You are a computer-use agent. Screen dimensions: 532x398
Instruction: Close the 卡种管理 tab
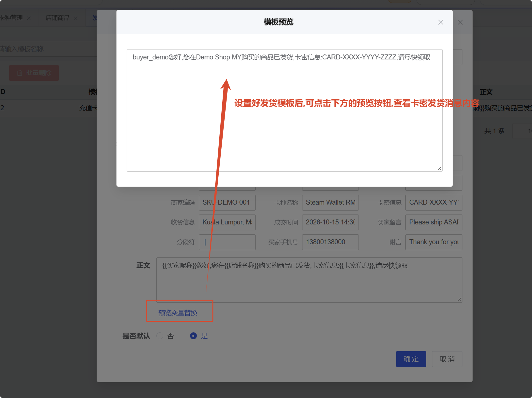coord(29,18)
